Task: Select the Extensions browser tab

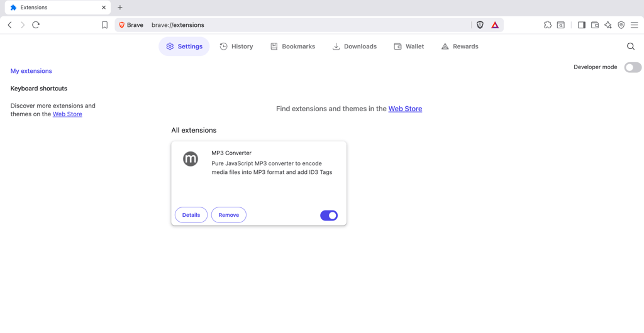Action: [57, 8]
